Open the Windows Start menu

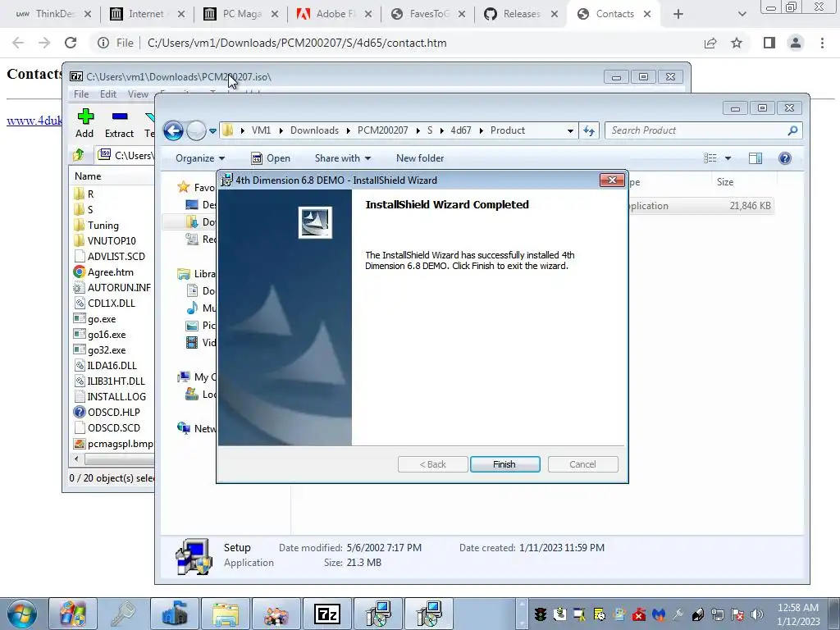(22, 614)
